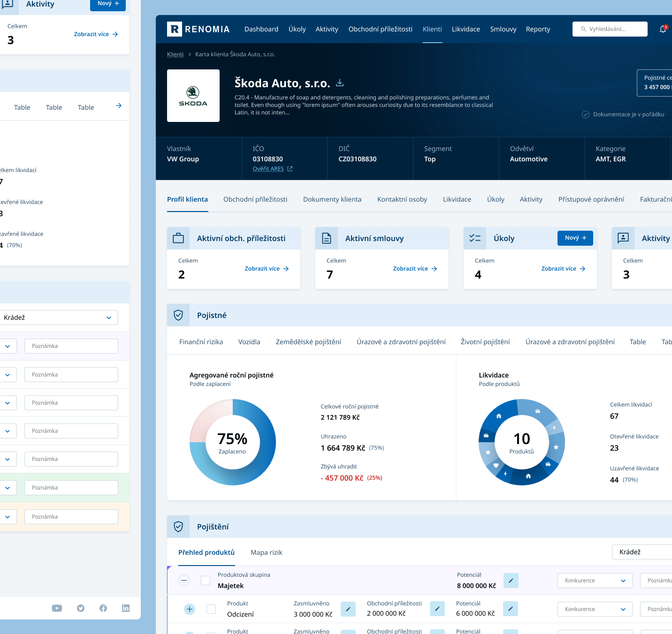The image size is (672, 634).
Task: Click Zobrazit více on Aktivní smlouvy
Action: pos(415,269)
